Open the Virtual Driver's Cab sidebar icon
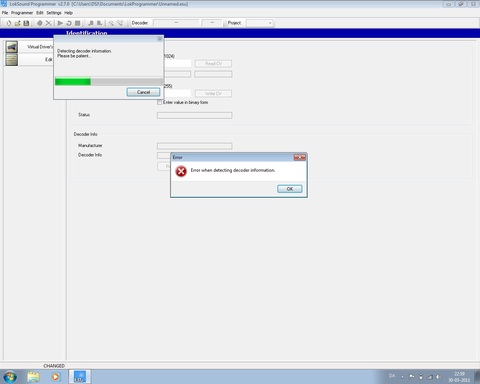This screenshot has width=480, height=384. pos(12,47)
